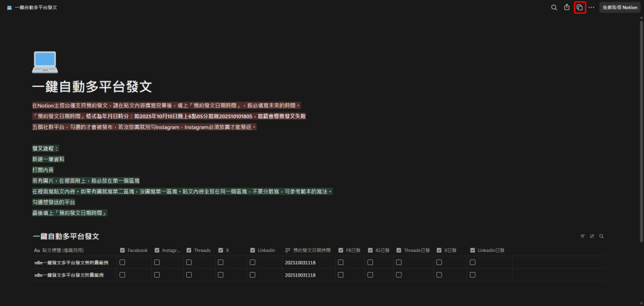Check Facebook box for 無附圖範例 row
Screen dimensions: 644x306
123,262
